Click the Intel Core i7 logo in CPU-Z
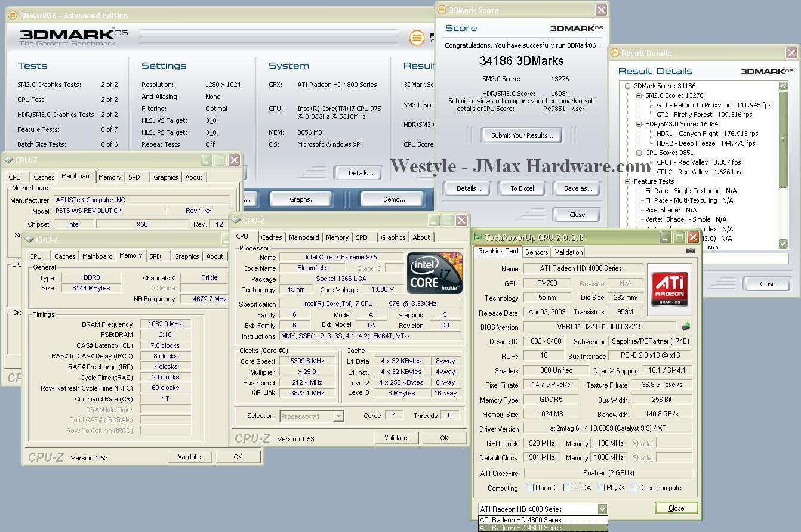The height and width of the screenshot is (532, 801). click(x=435, y=274)
